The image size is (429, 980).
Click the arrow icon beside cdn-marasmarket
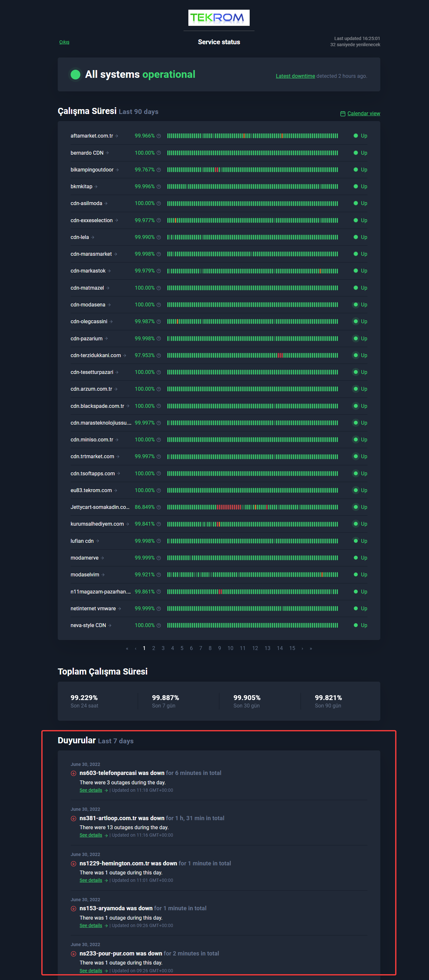115,254
